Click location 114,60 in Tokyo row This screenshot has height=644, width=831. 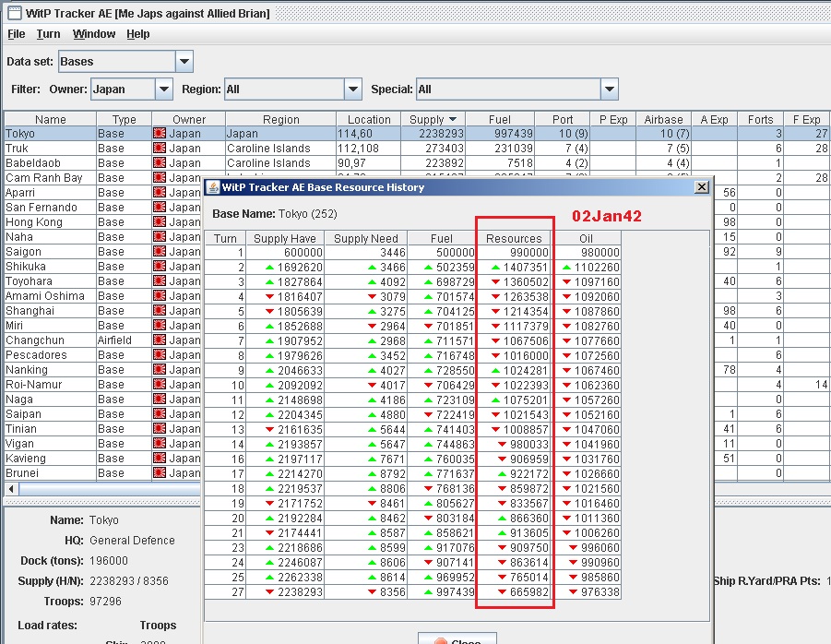(355, 133)
